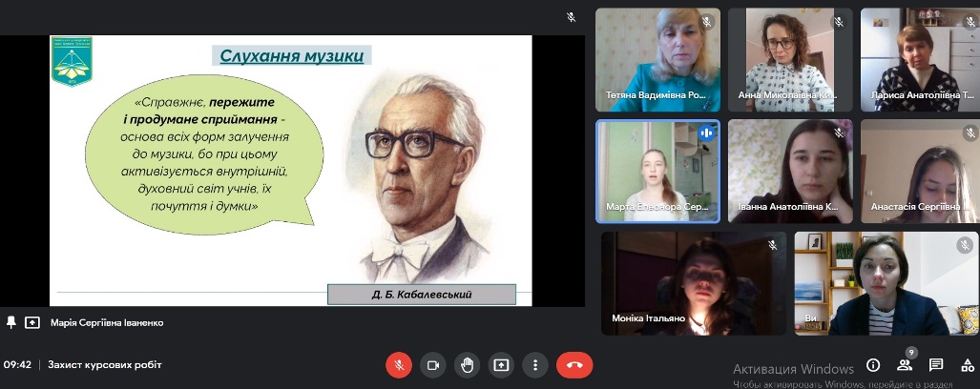The image size is (980, 389).
Task: Select Іванна Анатоліївна's video tile
Action: [x=790, y=171]
